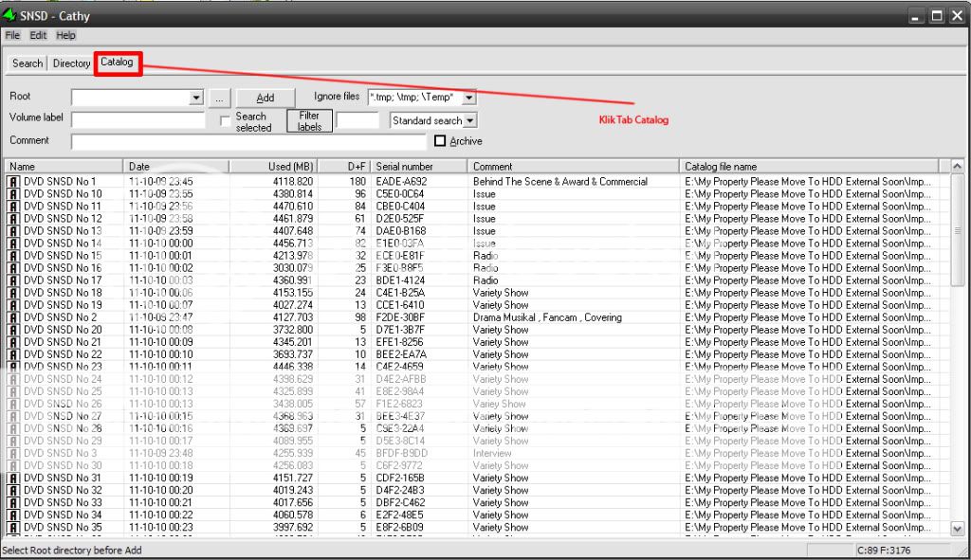This screenshot has width=971, height=560.
Task: Select the row icon for DVD SNSD No 10
Action: pyautogui.click(x=13, y=194)
